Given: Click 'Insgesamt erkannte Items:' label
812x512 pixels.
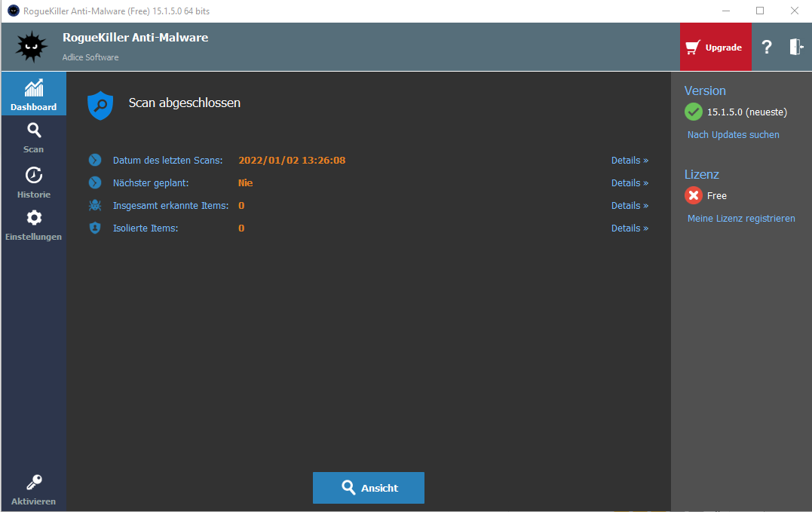Looking at the screenshot, I should point(170,206).
